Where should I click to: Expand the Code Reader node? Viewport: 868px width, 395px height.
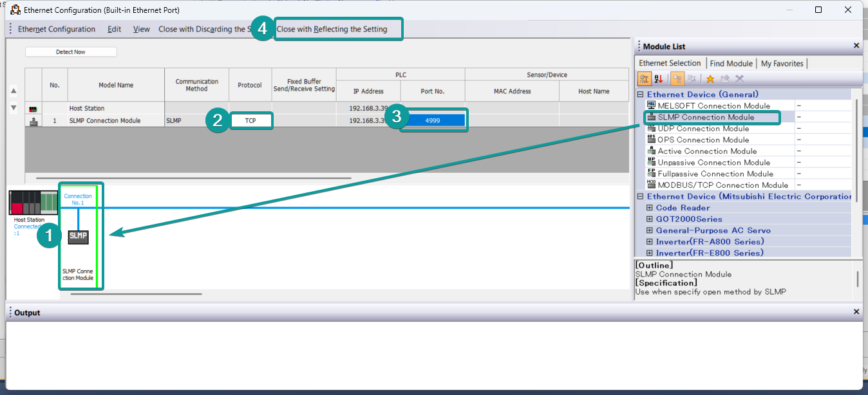[650, 208]
